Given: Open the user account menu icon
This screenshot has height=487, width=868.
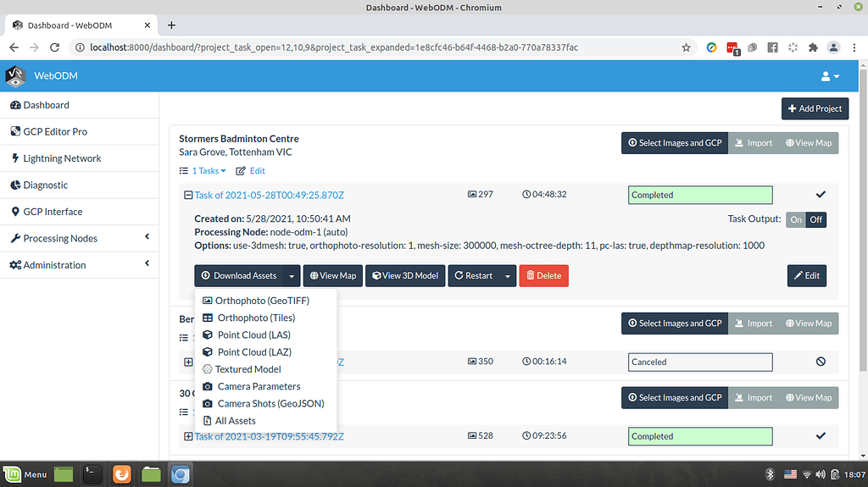Looking at the screenshot, I should (x=830, y=76).
